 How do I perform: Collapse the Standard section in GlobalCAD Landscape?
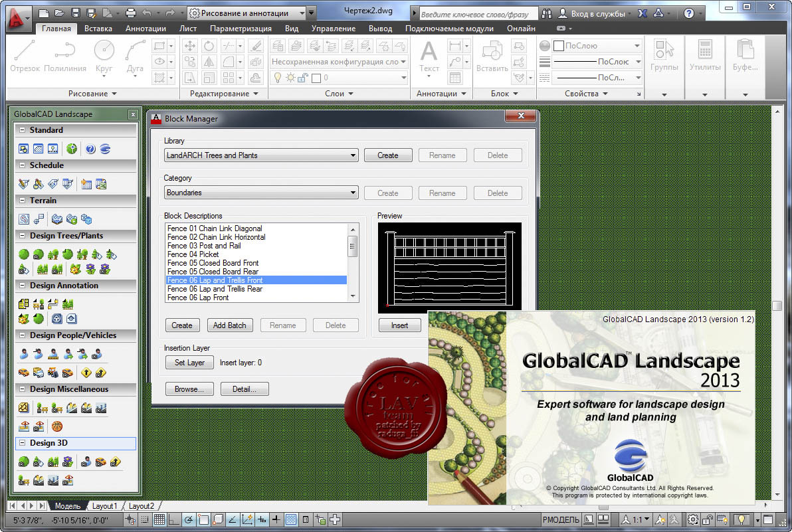(x=22, y=130)
